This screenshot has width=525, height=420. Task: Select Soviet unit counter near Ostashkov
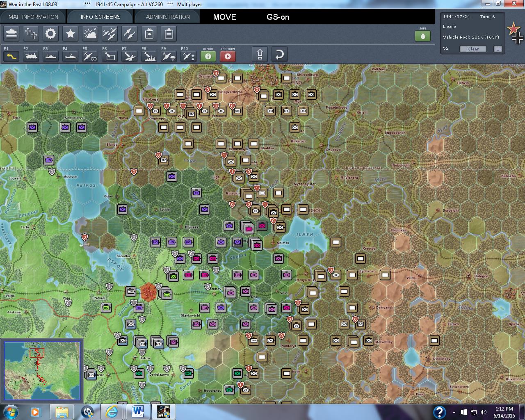click(434, 340)
